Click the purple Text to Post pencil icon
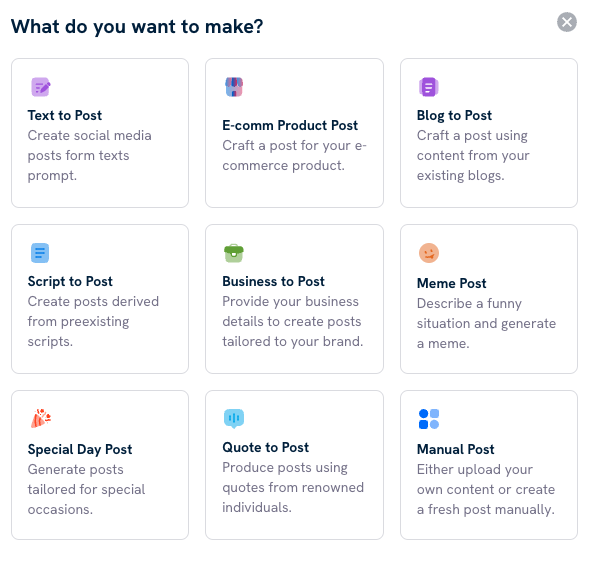The height and width of the screenshot is (563, 591). click(41, 87)
